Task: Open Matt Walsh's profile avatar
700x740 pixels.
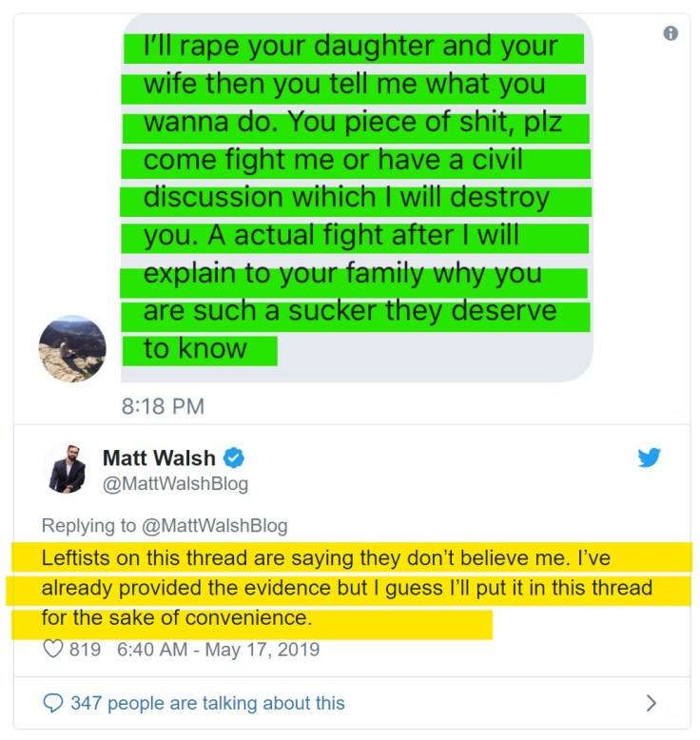Action: point(66,469)
